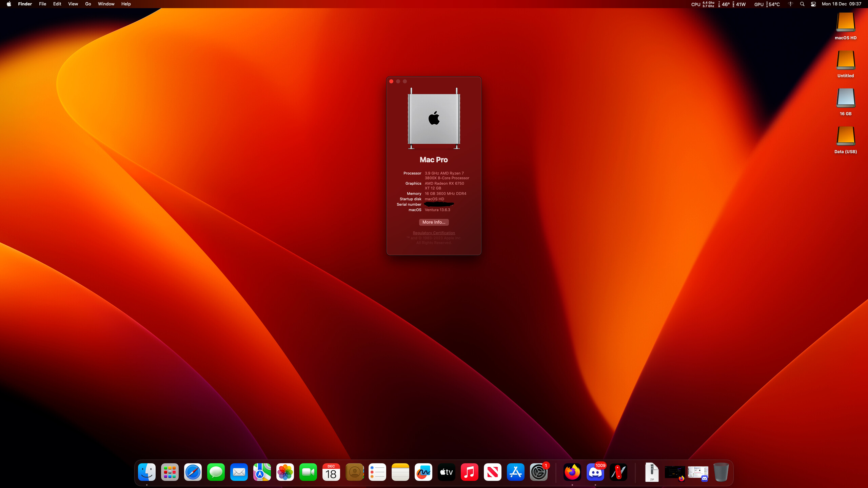Click the macOS HD startup disk value
The width and height of the screenshot is (868, 488).
(434, 199)
